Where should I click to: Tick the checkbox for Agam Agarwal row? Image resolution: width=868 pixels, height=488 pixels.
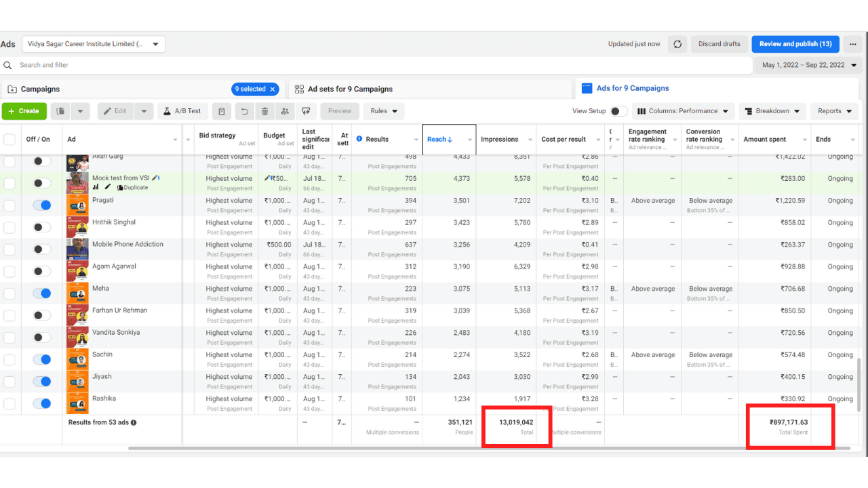click(x=9, y=272)
